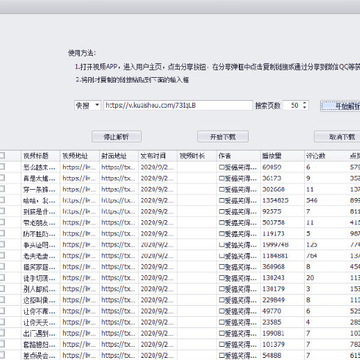Tick the checkbox for the 229849 plays row
360x360 pixels.
[x=2, y=300]
